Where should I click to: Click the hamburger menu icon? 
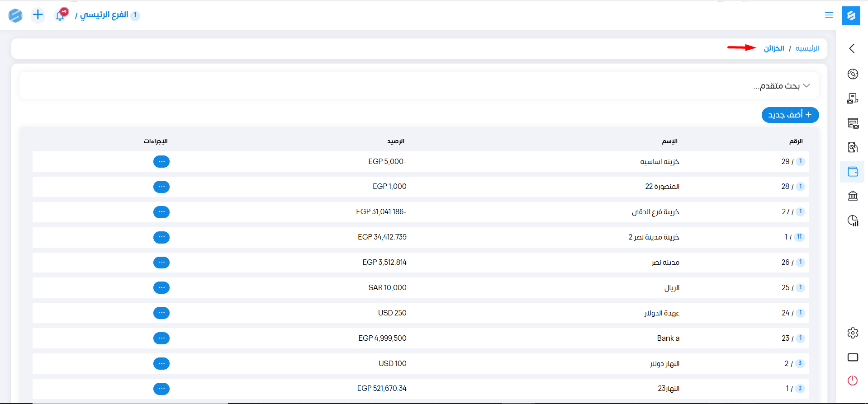[829, 15]
